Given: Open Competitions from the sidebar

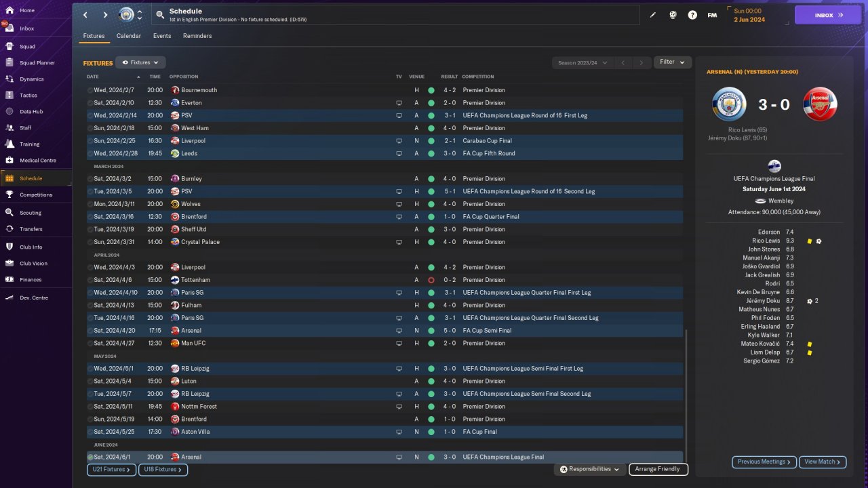Looking at the screenshot, I should (x=36, y=195).
